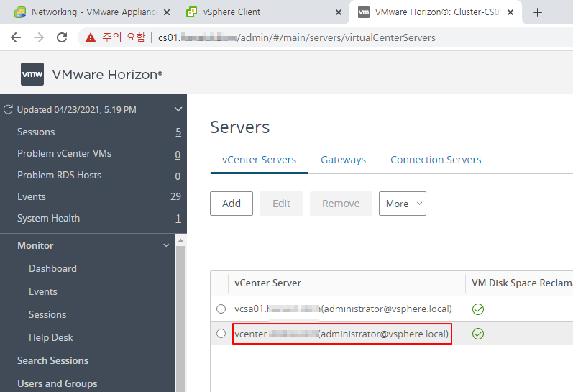Click the Networking tab favicon
The width and height of the screenshot is (573, 392).
(19, 12)
